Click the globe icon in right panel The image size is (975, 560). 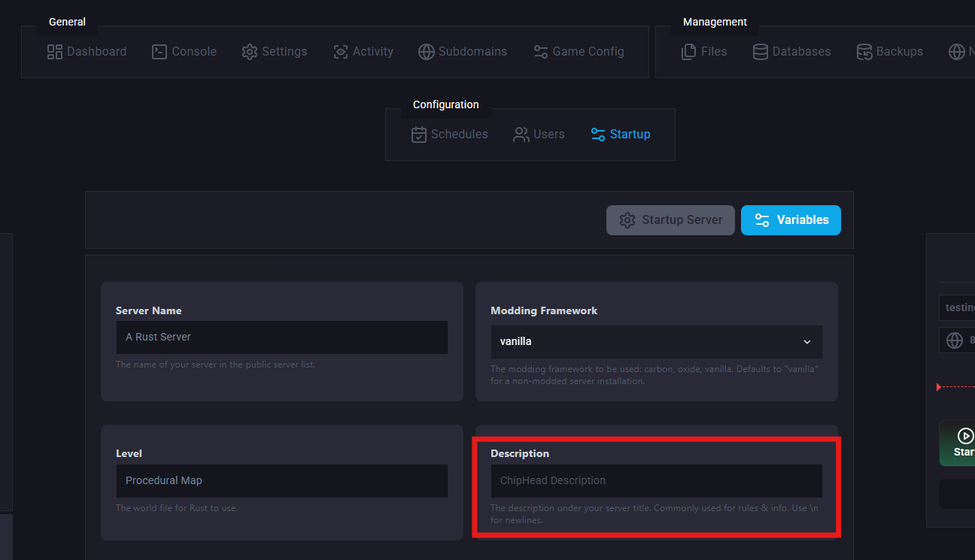[955, 341]
